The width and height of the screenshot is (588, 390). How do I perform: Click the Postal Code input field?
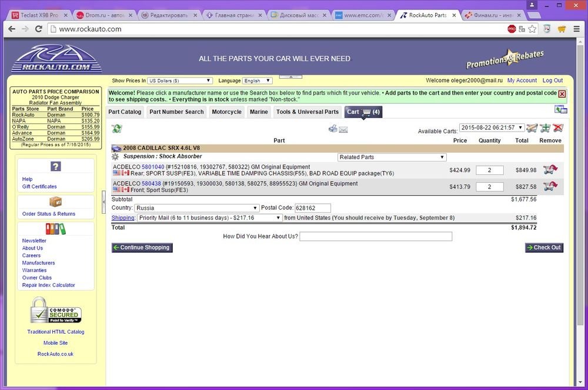pos(312,208)
